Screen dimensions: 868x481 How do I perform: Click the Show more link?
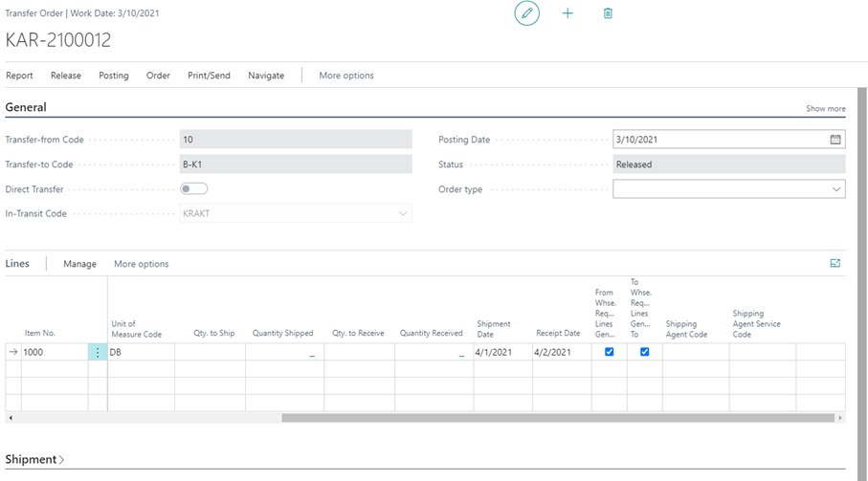(x=825, y=109)
